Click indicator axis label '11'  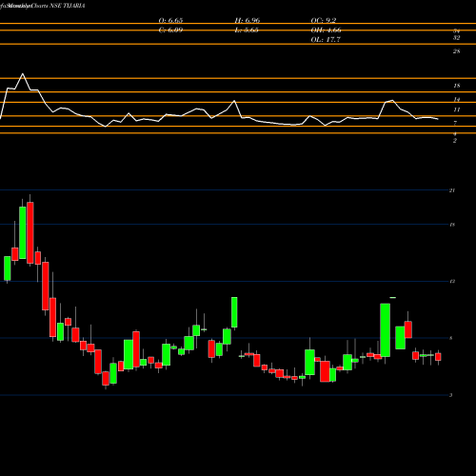pos(456,109)
